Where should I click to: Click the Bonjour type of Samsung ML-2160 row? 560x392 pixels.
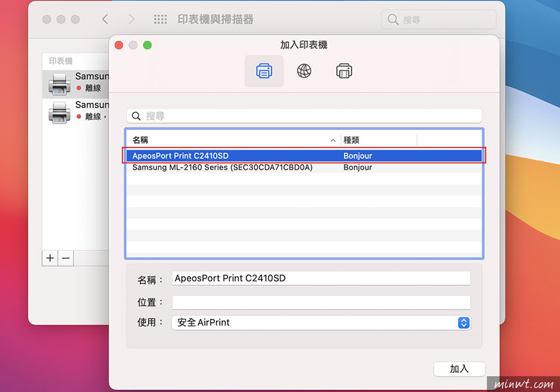pyautogui.click(x=358, y=167)
